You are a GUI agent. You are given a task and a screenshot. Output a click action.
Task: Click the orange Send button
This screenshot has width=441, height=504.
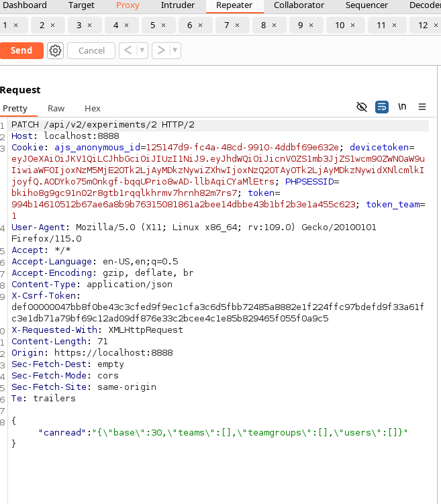(21, 50)
